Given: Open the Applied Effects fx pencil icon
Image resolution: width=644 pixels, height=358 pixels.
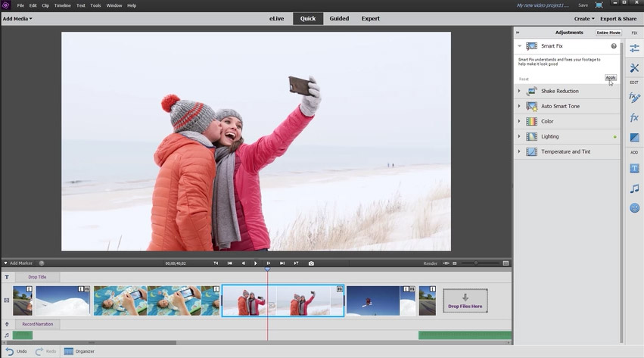Looking at the screenshot, I should pyautogui.click(x=634, y=98).
